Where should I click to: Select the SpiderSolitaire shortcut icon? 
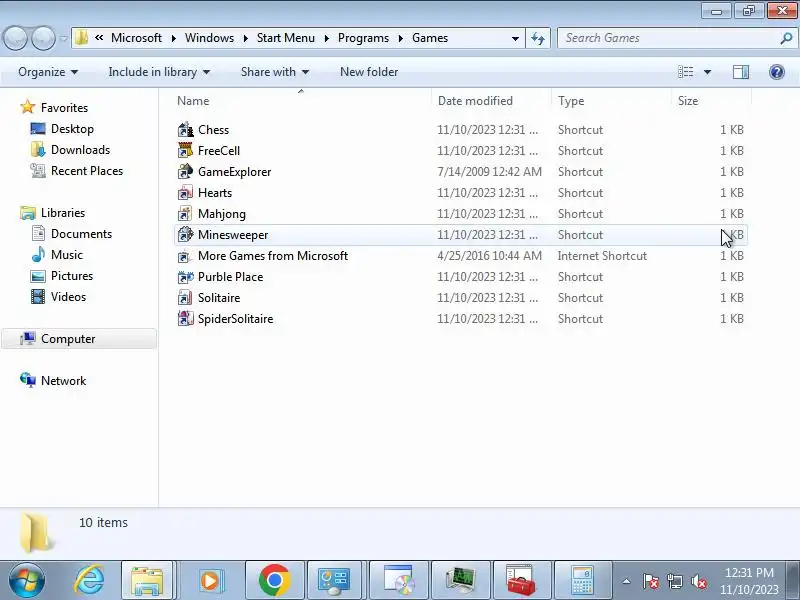pyautogui.click(x=185, y=318)
